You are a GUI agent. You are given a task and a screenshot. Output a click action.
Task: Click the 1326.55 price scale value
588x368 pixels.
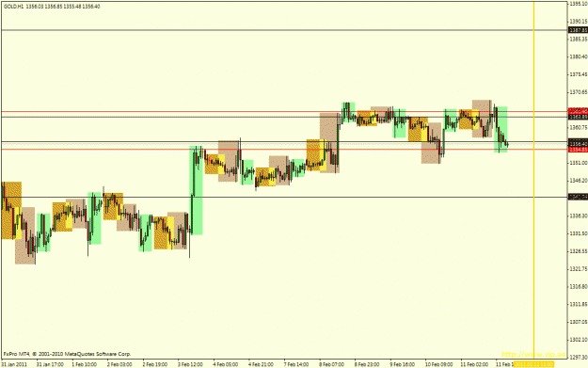tap(579, 251)
